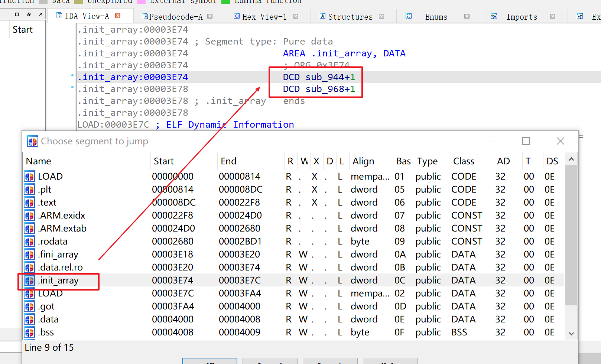
Task: Select the .ARM.exidx segment icon
Action: [x=29, y=215]
